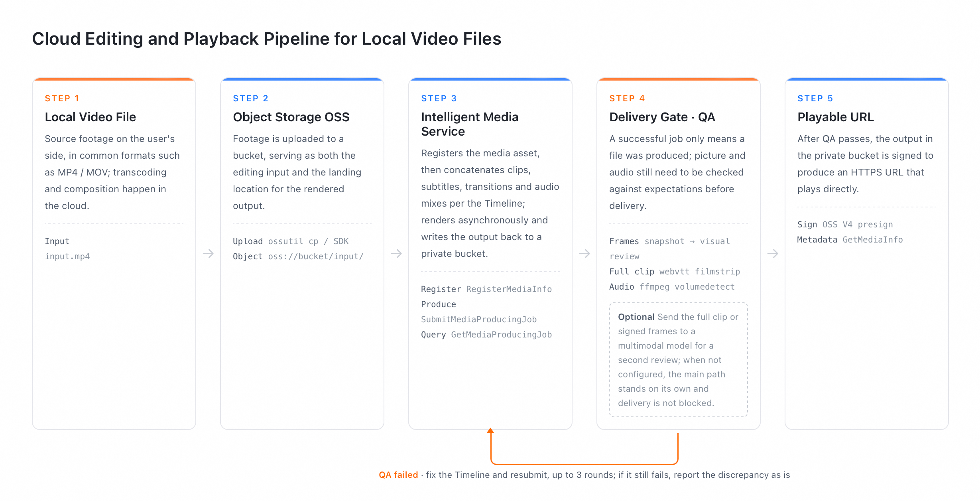980x501 pixels.
Task: Click the 'RegisterMediaInfo' API name
Action: point(509,289)
